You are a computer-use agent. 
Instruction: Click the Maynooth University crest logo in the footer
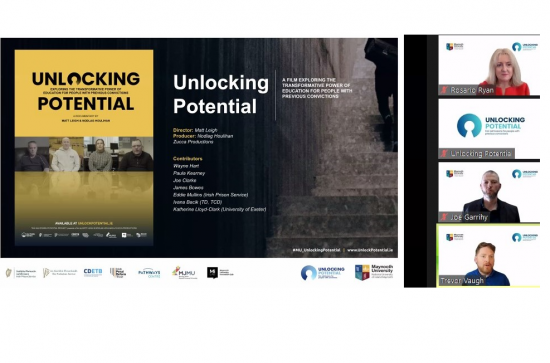click(374, 272)
